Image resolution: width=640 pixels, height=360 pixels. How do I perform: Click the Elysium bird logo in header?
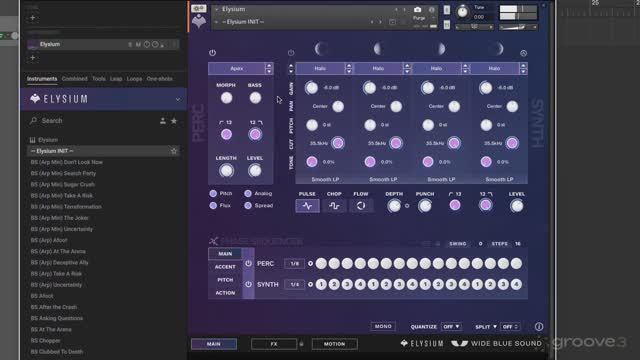coord(199,21)
